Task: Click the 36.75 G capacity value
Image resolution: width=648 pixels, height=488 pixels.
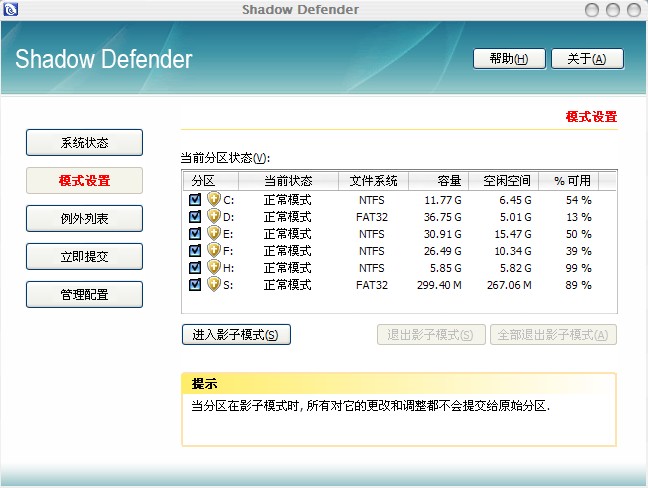Action: [443, 217]
